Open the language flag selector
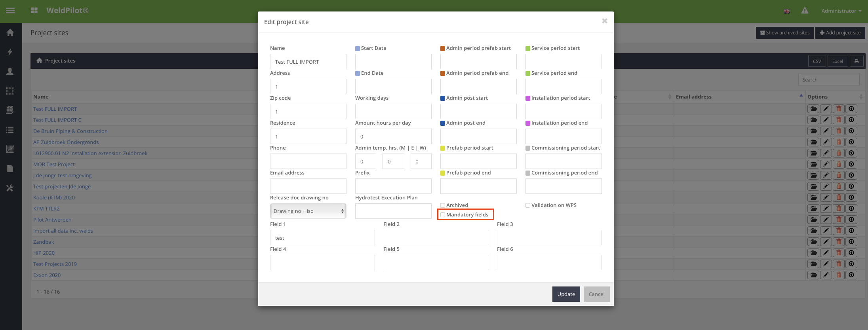Screen dimensions: 868x330 787,11
